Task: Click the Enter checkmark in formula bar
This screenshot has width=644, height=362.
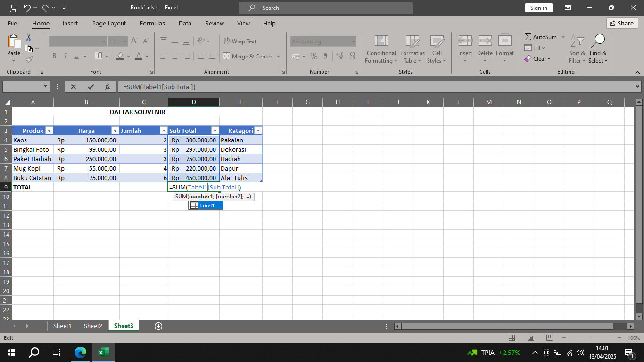Action: click(91, 87)
